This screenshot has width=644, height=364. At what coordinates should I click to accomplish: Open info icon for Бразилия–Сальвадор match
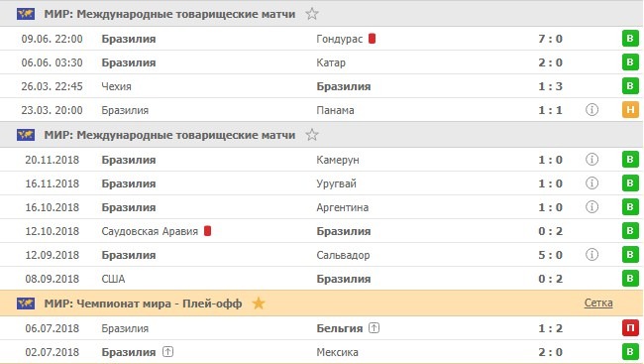coord(591,255)
